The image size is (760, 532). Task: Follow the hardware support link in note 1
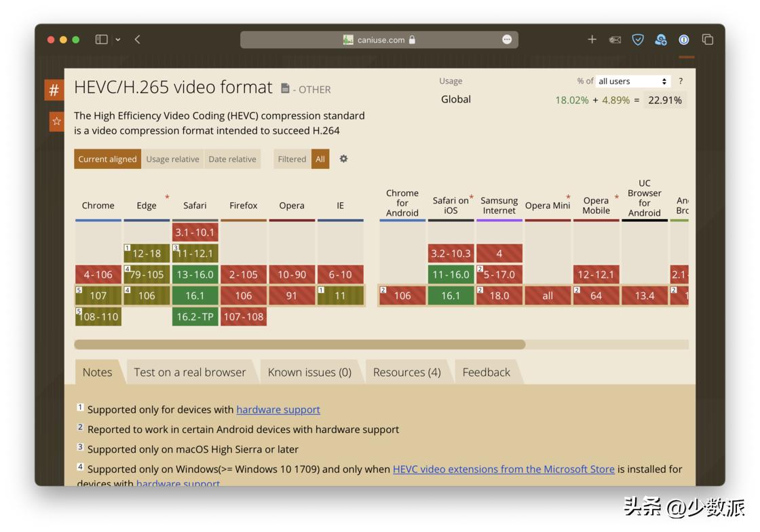coord(278,409)
